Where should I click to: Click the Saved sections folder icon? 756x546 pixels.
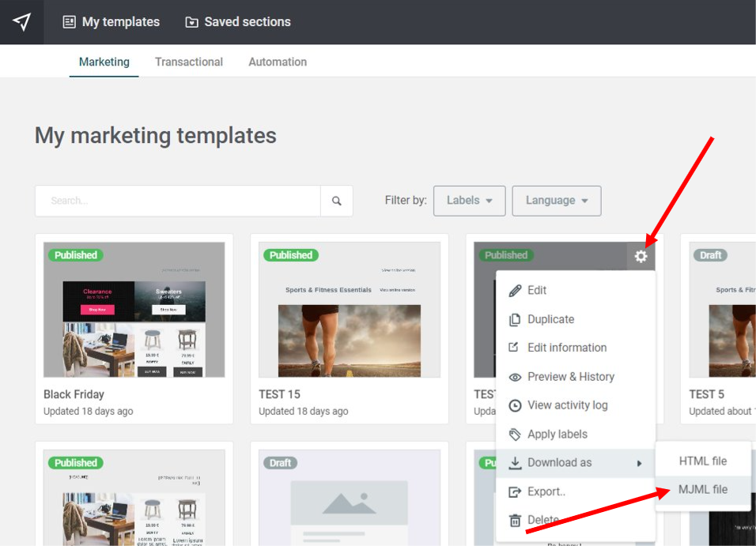click(x=191, y=22)
